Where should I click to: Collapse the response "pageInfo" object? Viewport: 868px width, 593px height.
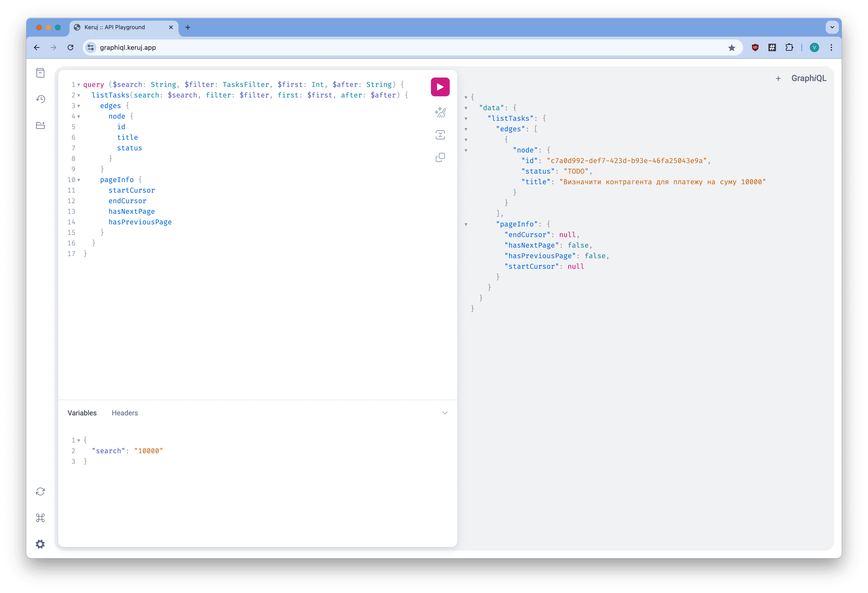[466, 224]
